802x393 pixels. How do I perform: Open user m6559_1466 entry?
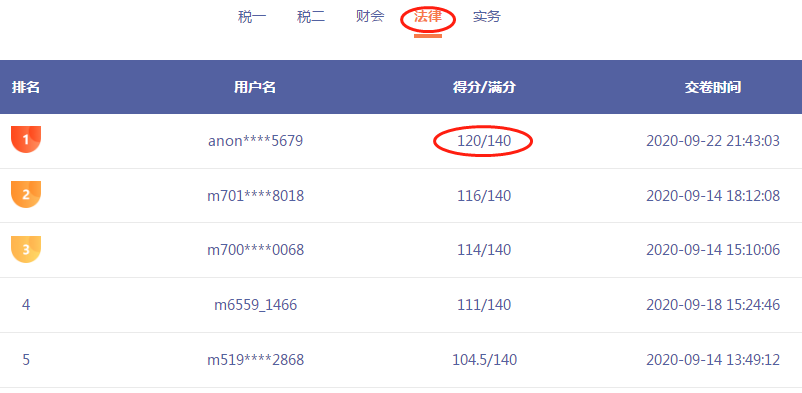(x=255, y=305)
